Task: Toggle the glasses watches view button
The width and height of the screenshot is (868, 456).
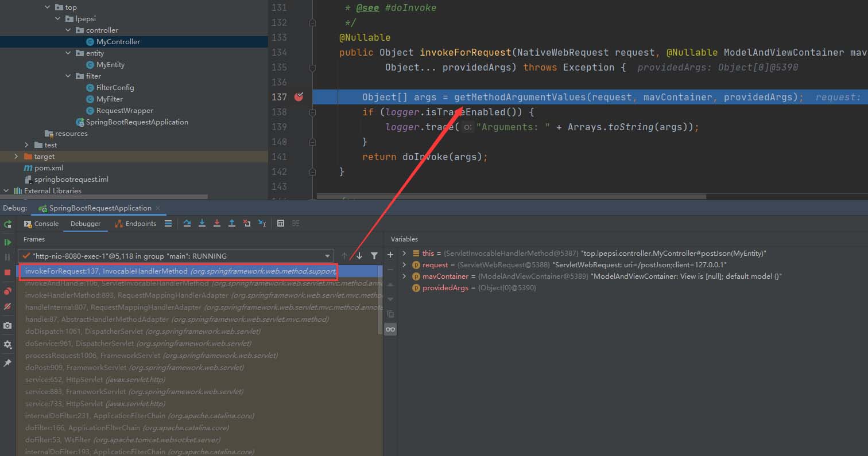Action: click(390, 329)
